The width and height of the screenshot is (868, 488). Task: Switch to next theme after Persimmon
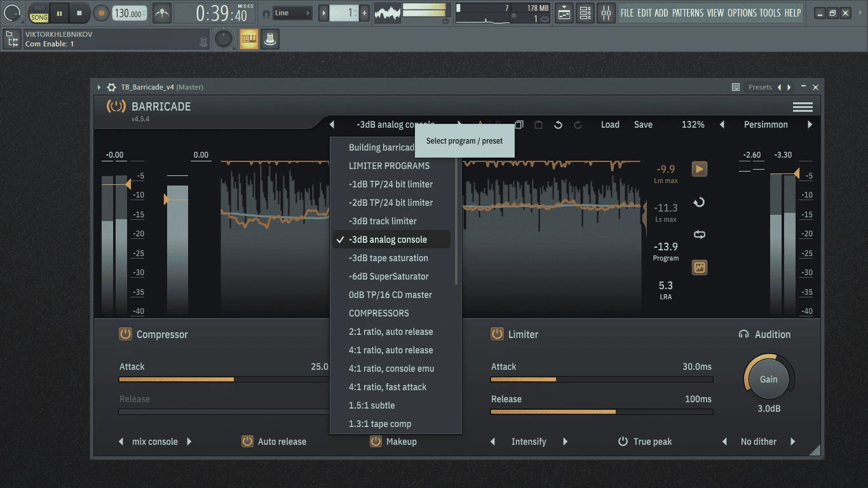pyautogui.click(x=810, y=125)
